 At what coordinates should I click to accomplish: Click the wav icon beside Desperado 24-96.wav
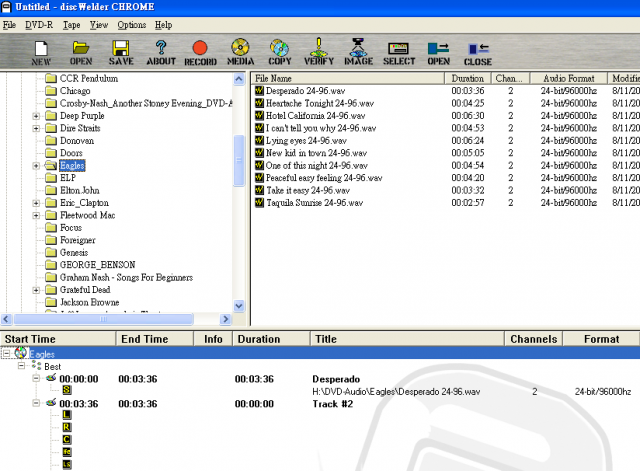coord(259,91)
